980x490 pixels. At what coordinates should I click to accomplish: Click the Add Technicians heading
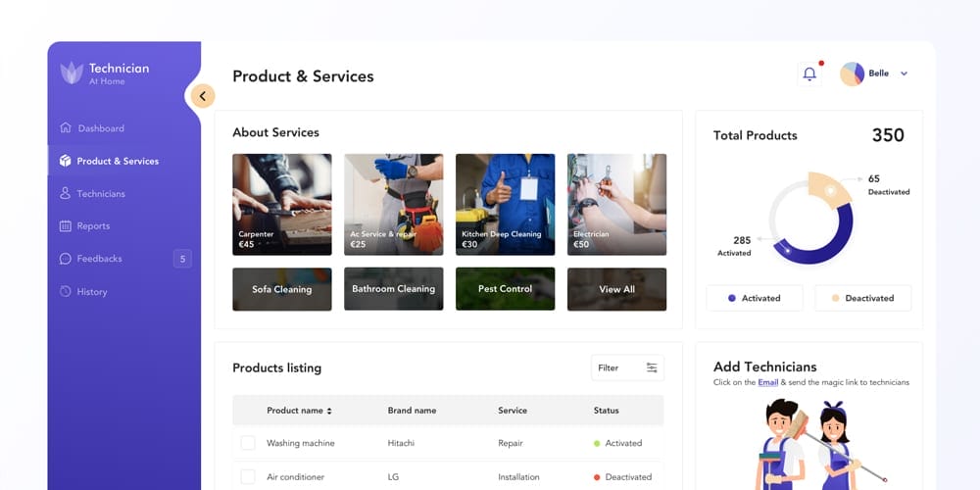tap(765, 367)
